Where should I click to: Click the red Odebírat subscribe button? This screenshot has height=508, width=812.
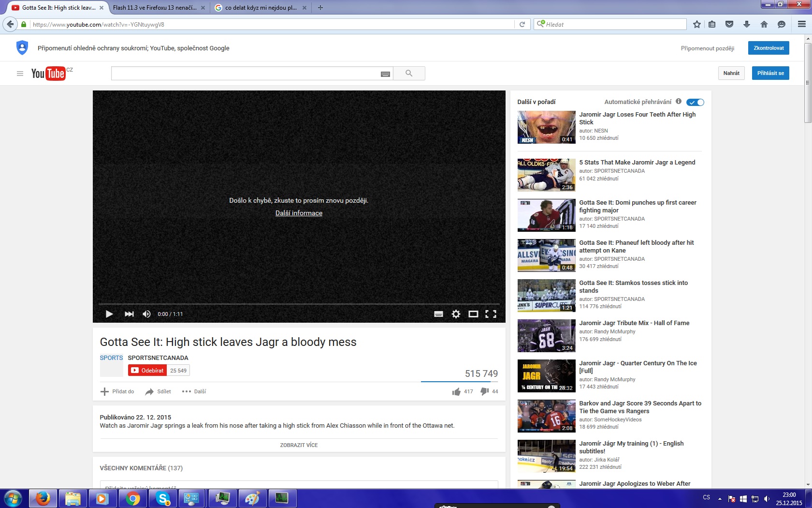pos(147,371)
